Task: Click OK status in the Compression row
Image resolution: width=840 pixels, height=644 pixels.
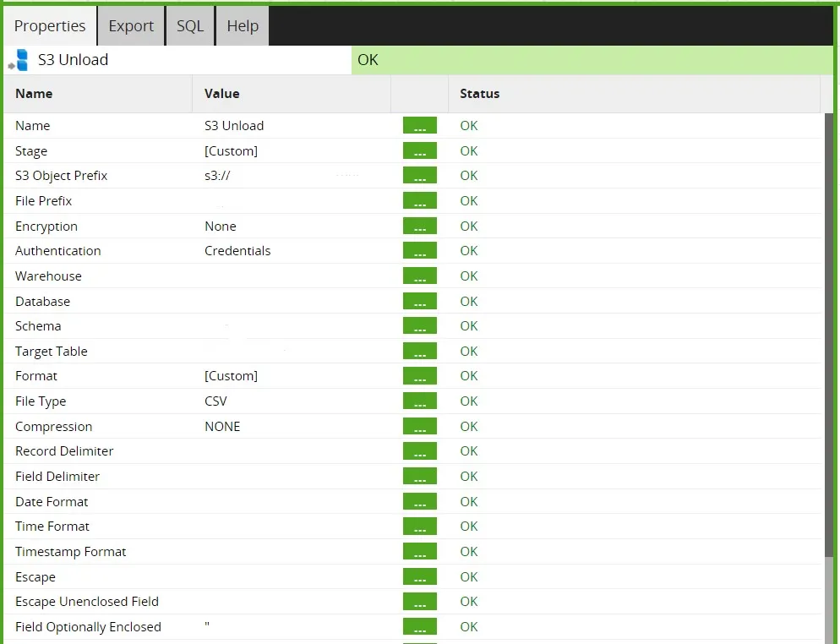Action: pyautogui.click(x=469, y=427)
